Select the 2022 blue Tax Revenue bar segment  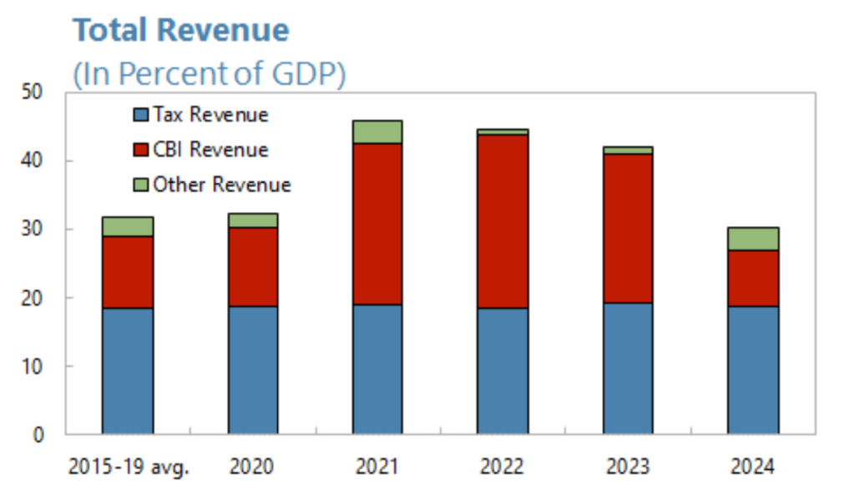click(x=503, y=370)
